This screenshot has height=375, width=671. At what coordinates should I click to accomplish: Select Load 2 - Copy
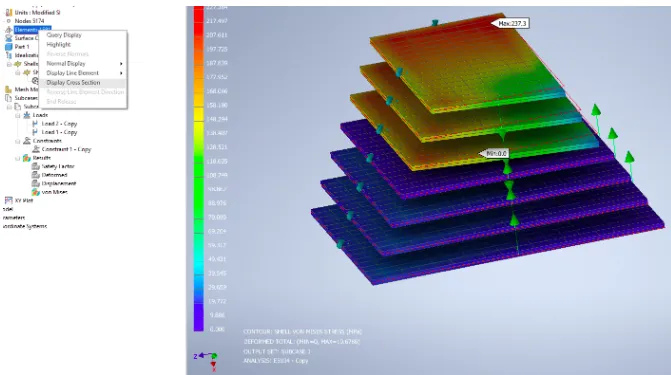[59, 124]
